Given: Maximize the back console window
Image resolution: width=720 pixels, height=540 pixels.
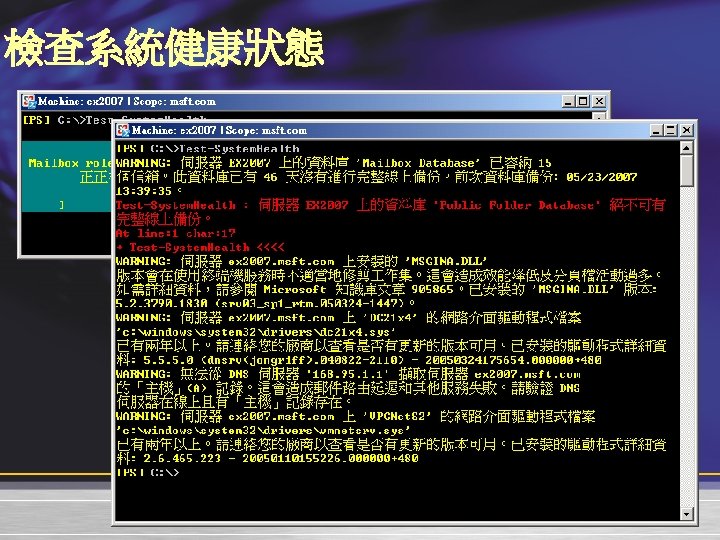Looking at the screenshot, I should (x=583, y=101).
